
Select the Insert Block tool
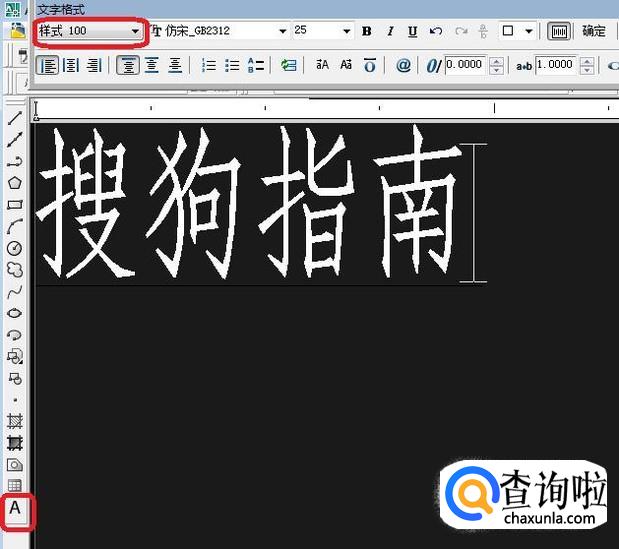(15, 357)
